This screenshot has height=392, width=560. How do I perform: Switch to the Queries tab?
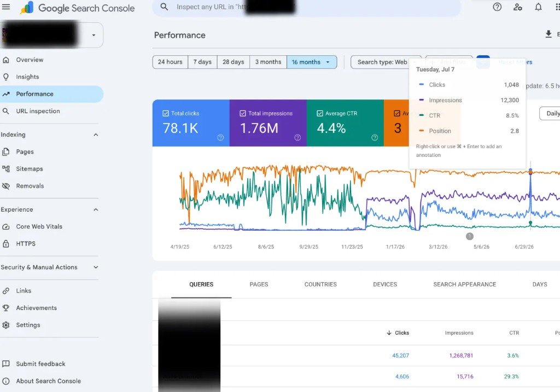(x=201, y=284)
